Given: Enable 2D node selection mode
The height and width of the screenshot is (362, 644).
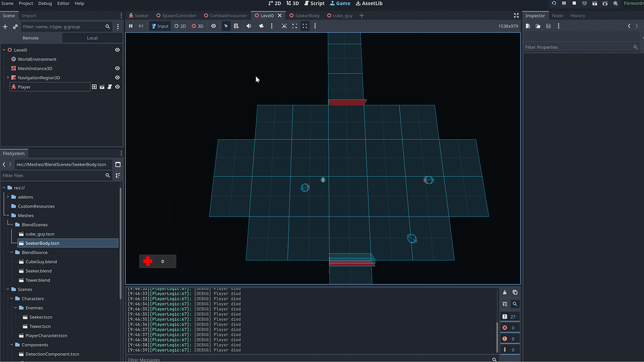Looking at the screenshot, I should 180,26.
